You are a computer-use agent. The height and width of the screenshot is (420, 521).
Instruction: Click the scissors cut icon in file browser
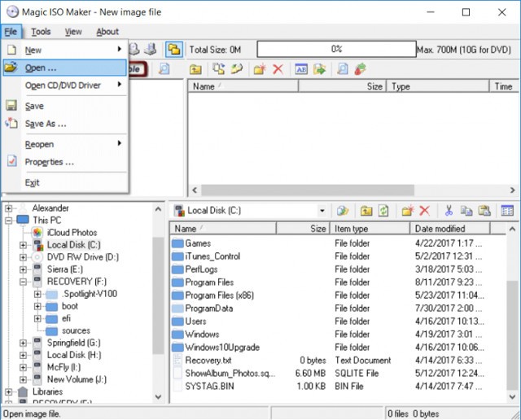tap(447, 211)
